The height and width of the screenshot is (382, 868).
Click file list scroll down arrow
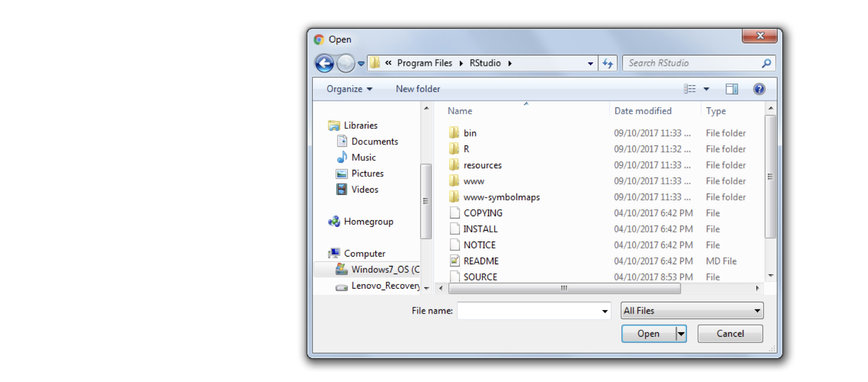pos(770,276)
